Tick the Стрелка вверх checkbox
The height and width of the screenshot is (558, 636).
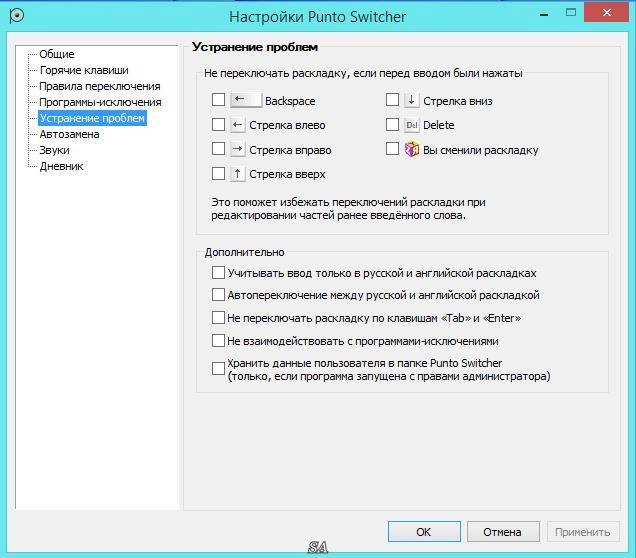pyautogui.click(x=218, y=174)
